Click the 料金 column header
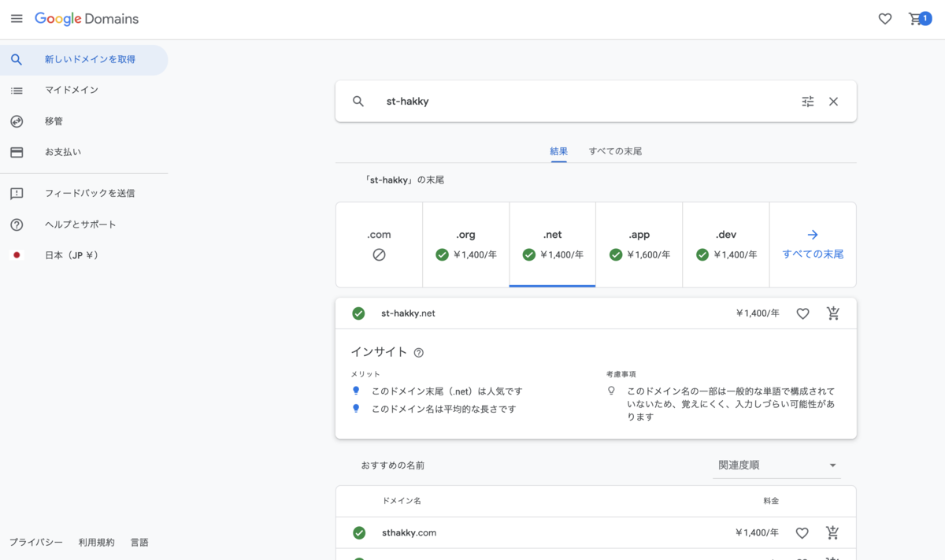This screenshot has height=560, width=945. click(x=771, y=501)
